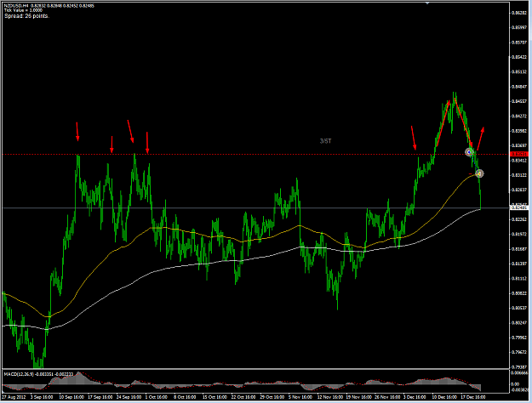Click the "29 Oct 16:00" date label
The width and height of the screenshot is (532, 403).
[272, 396]
